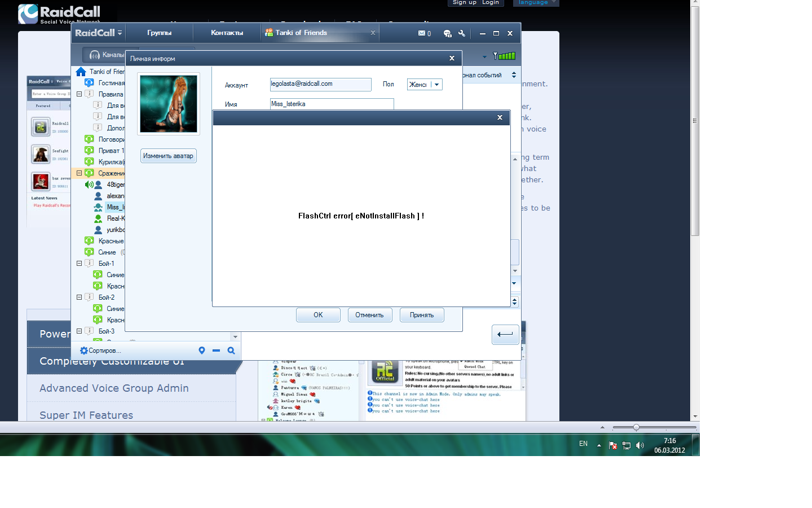Collapse the Бой-3 tree node
The height and width of the screenshot is (508, 812).
[x=80, y=331]
